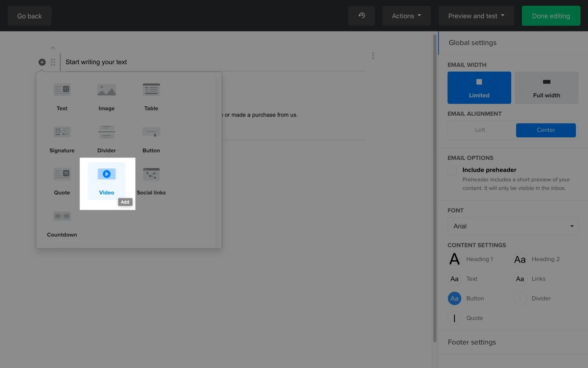Viewport: 588px width, 368px height.
Task: Add an Image block
Action: 107,96
